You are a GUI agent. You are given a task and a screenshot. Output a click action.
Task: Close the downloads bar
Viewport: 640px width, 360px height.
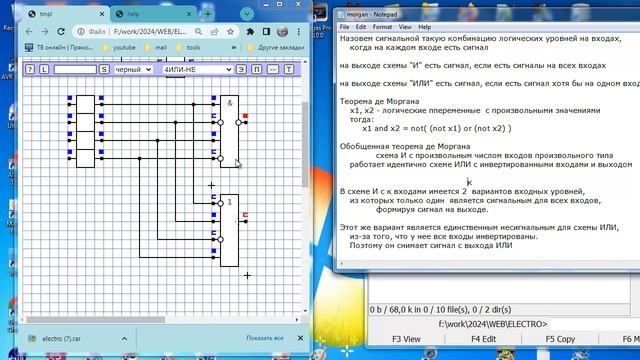tap(300, 338)
